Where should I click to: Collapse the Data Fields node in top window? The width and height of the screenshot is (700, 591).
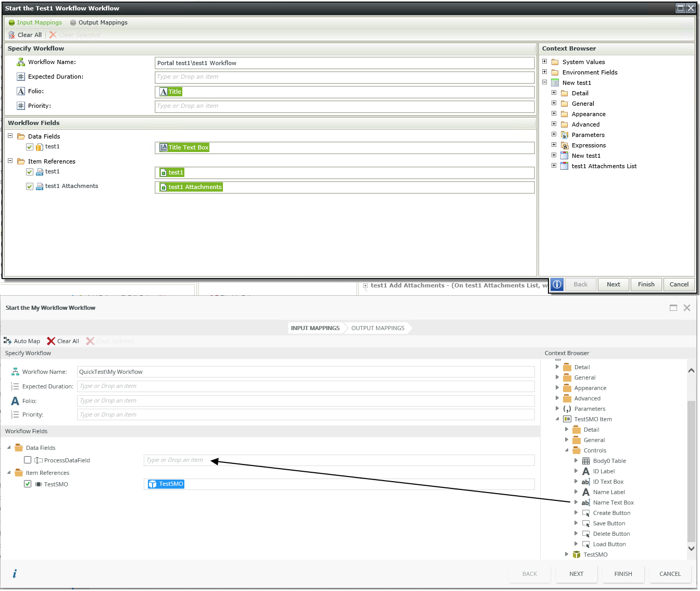[10, 136]
